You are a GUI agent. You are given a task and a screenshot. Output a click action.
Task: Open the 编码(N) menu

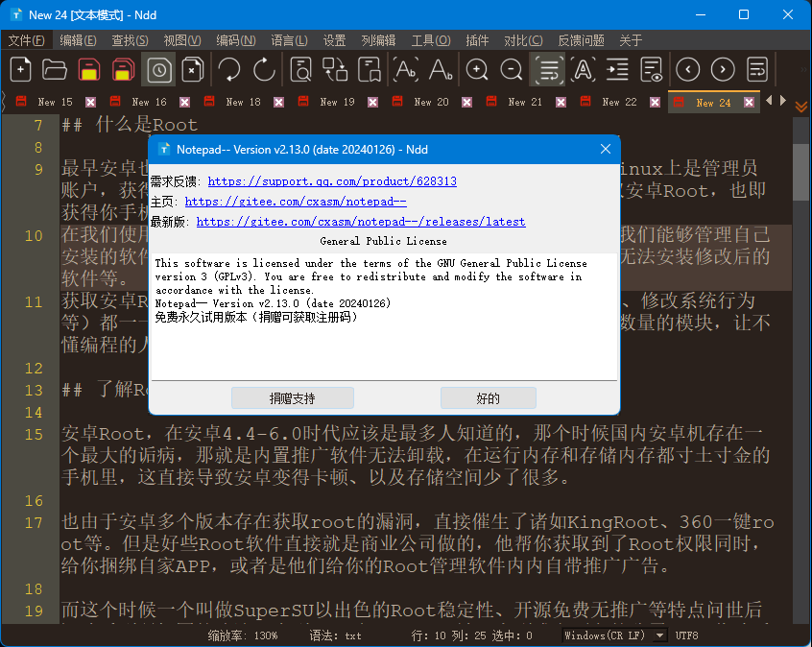(236, 40)
